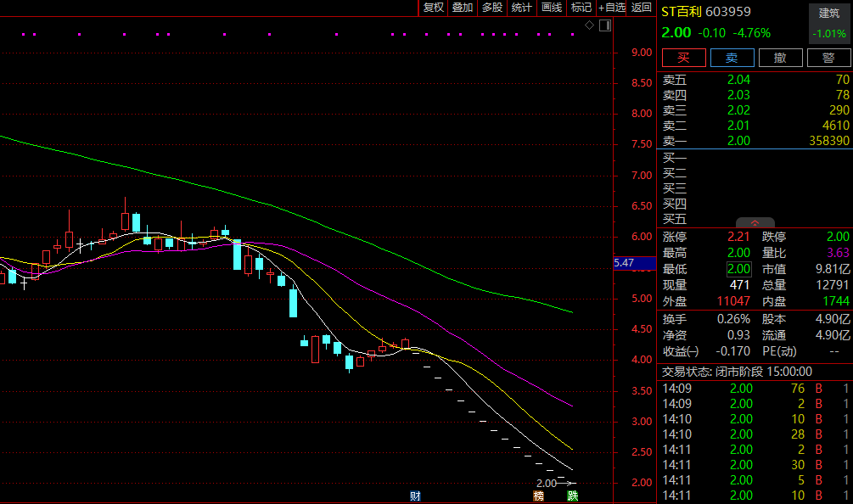Open the 多股 multi-stock view
853x504 pixels.
[x=492, y=8]
